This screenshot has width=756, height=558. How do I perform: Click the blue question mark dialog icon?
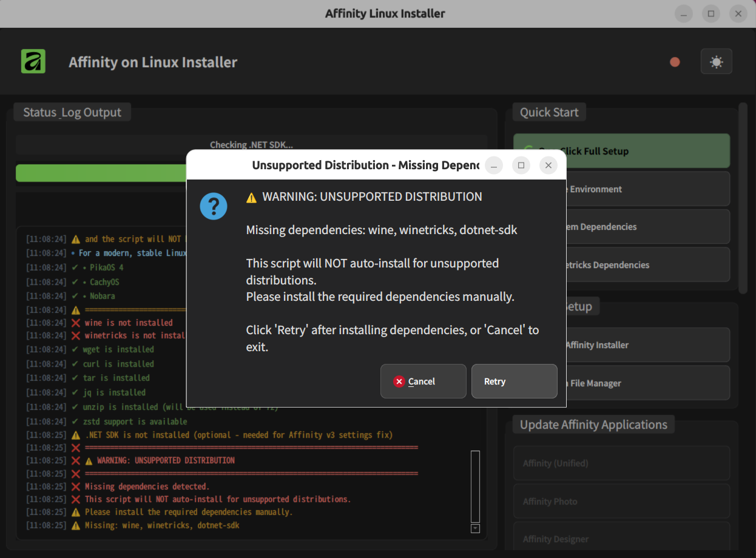(x=214, y=206)
